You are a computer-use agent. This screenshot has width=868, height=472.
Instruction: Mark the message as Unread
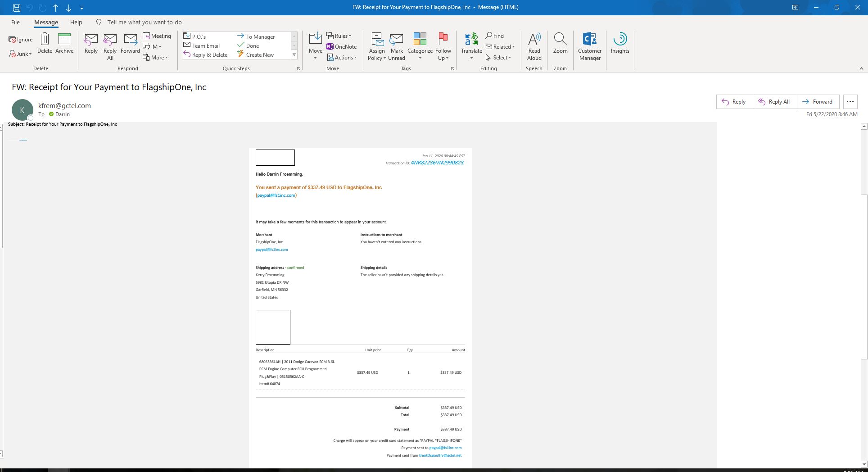[x=397, y=46]
